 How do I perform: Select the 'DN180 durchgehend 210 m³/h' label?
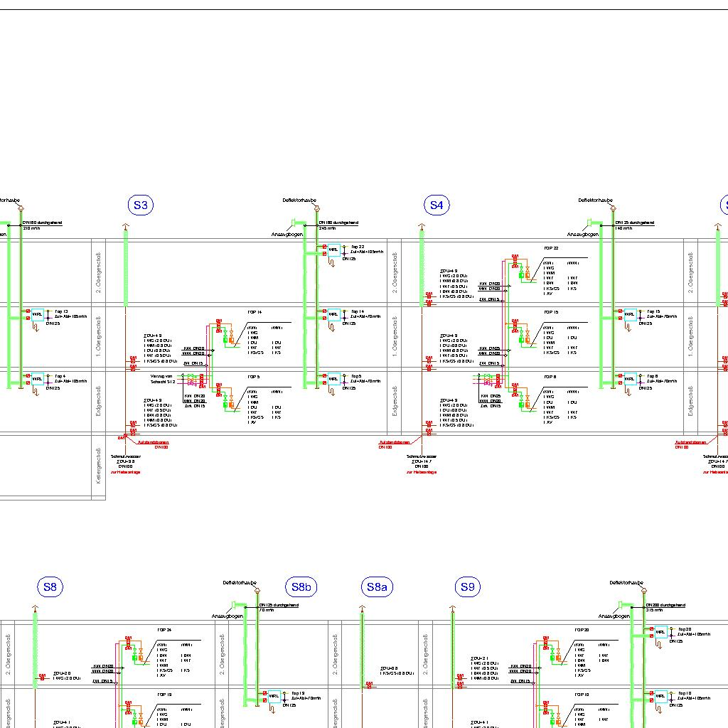(43, 225)
